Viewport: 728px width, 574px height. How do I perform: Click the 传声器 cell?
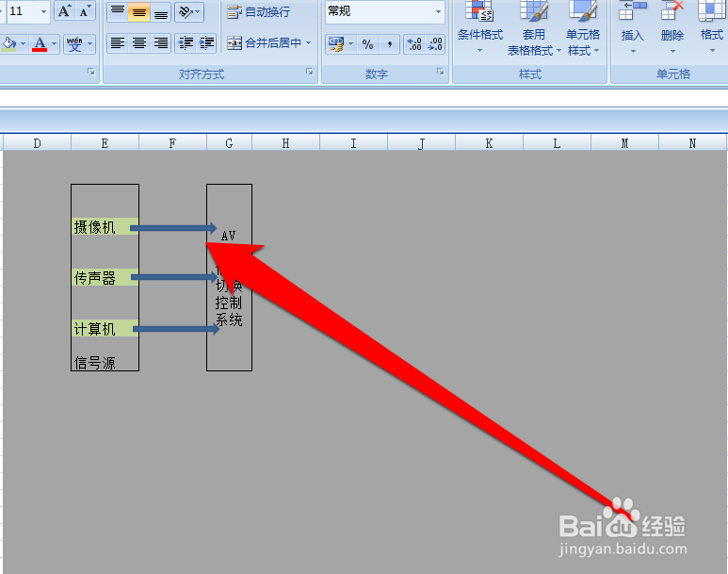105,277
